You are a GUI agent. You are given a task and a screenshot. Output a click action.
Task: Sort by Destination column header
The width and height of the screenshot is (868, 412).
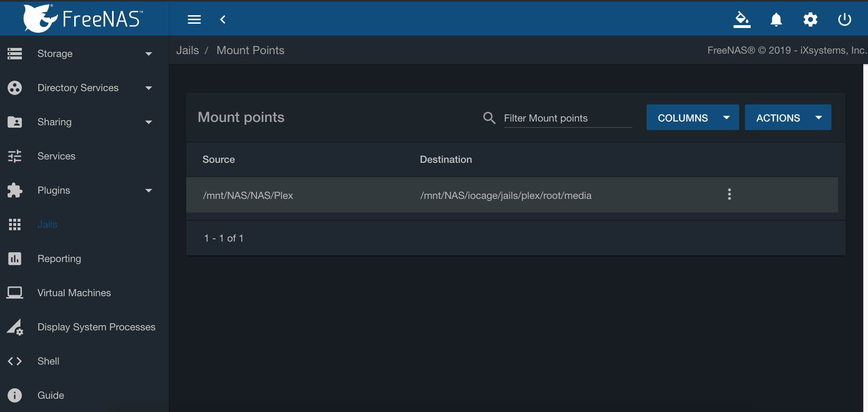(446, 159)
